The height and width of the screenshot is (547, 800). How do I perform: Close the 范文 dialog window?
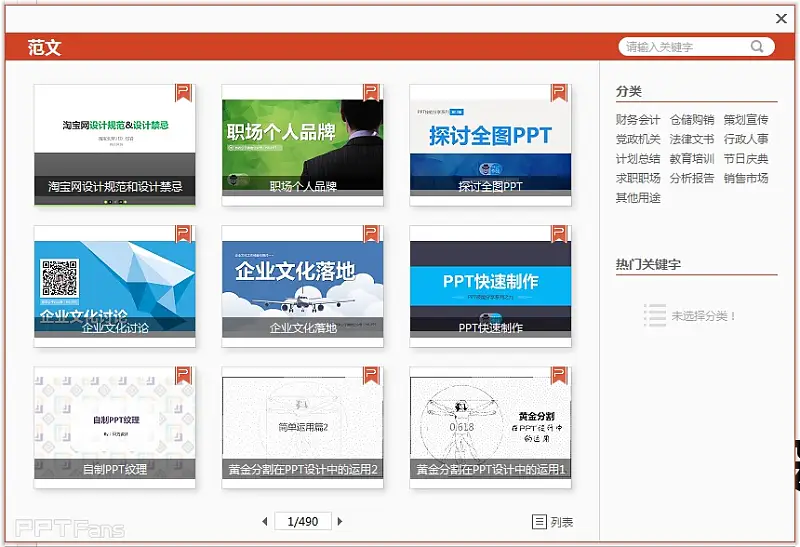click(x=782, y=18)
